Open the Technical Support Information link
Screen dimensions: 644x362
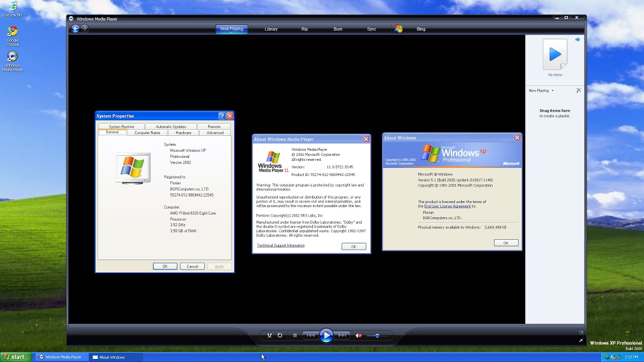point(281,245)
